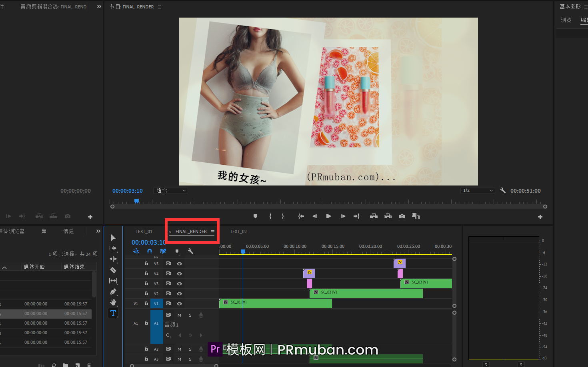Screen dimensions: 588x367
Task: Mark Out point in Program Monitor
Action: pos(283,216)
